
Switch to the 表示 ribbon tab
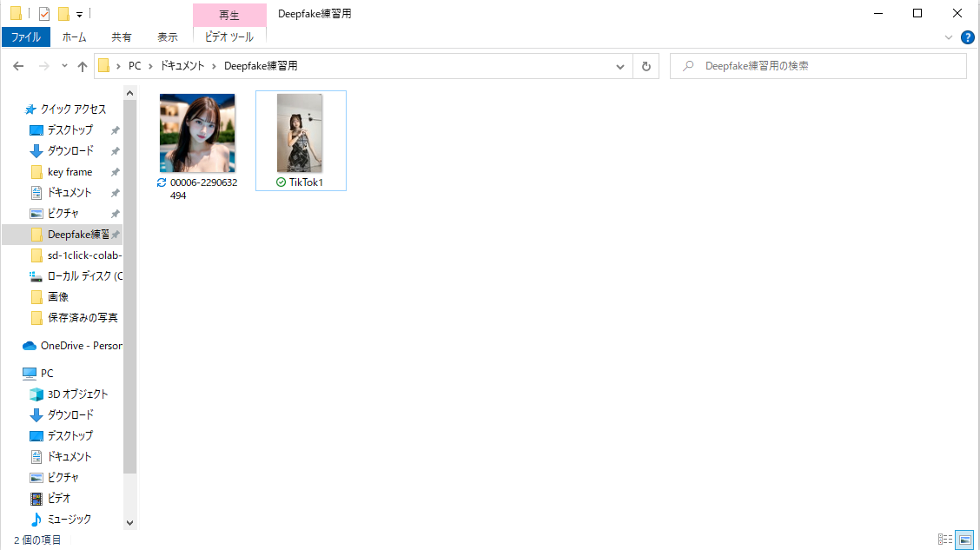167,37
